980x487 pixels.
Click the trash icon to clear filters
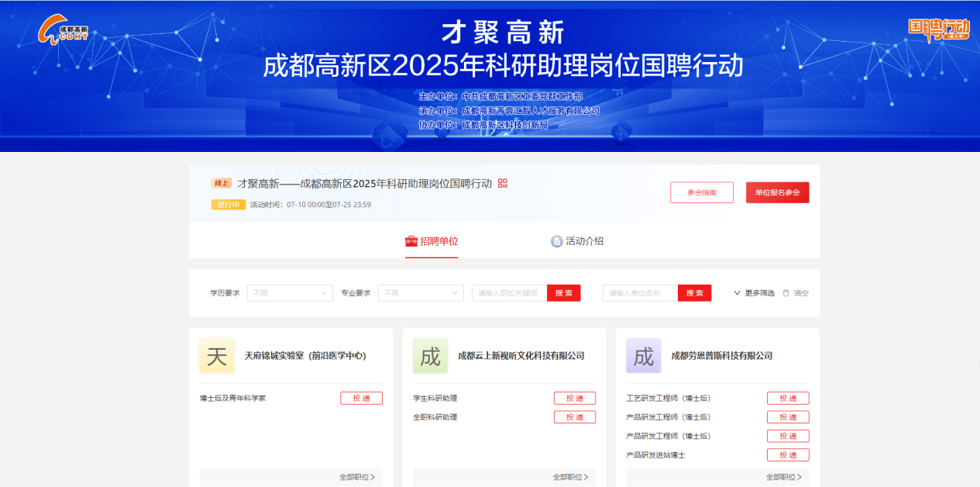786,293
